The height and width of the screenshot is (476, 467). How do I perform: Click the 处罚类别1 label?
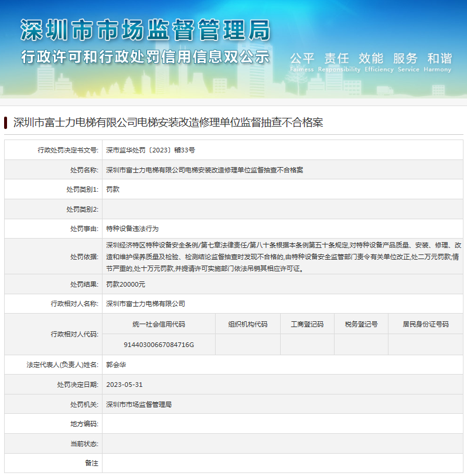coord(83,189)
